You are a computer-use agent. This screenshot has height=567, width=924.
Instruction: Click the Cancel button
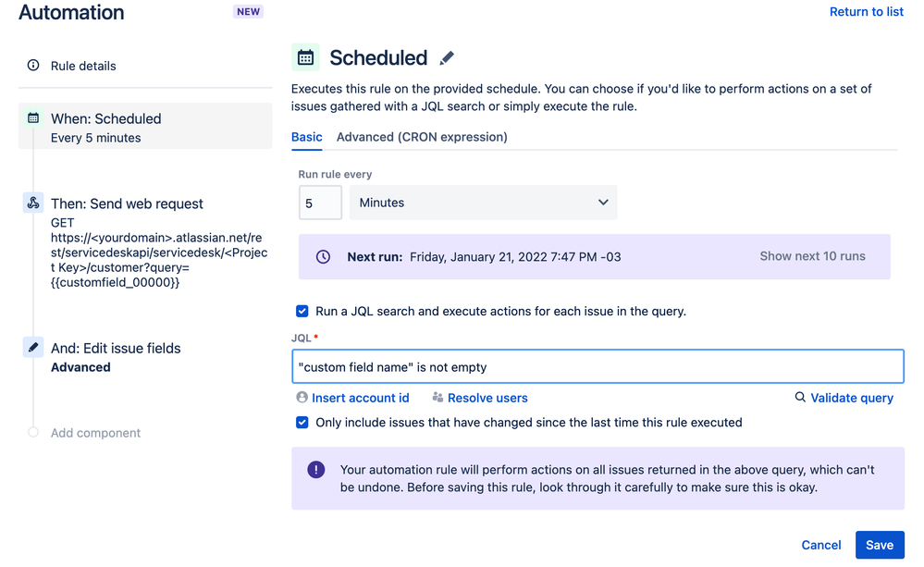click(821, 545)
